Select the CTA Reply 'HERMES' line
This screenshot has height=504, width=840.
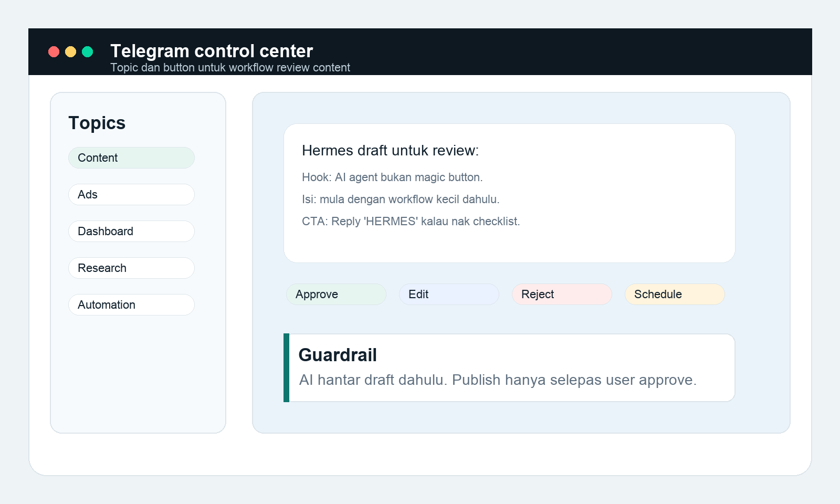tap(411, 222)
